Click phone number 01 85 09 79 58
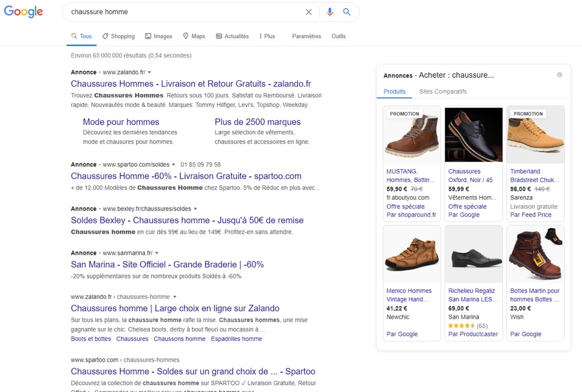The height and width of the screenshot is (392, 582). pos(200,165)
